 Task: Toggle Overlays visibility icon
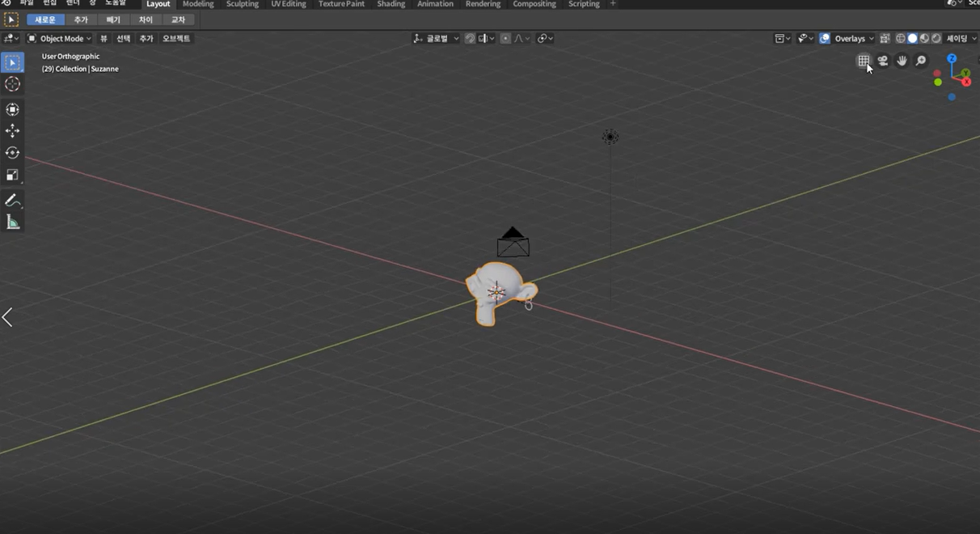pos(825,38)
